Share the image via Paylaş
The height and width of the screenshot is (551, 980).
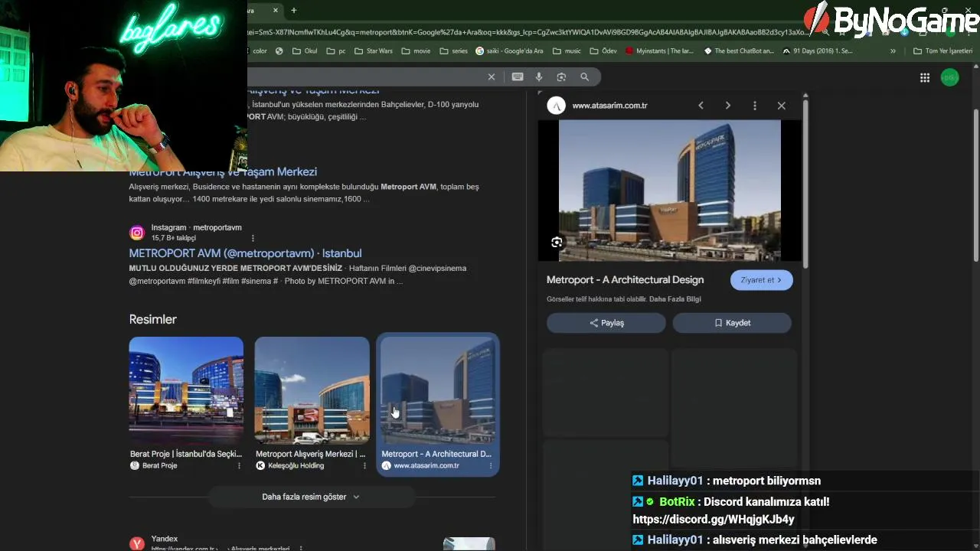pyautogui.click(x=606, y=323)
